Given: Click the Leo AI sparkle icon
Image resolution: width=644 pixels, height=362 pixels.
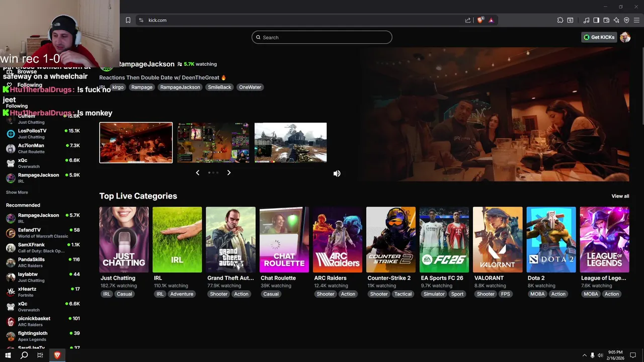Looking at the screenshot, I should [616, 20].
